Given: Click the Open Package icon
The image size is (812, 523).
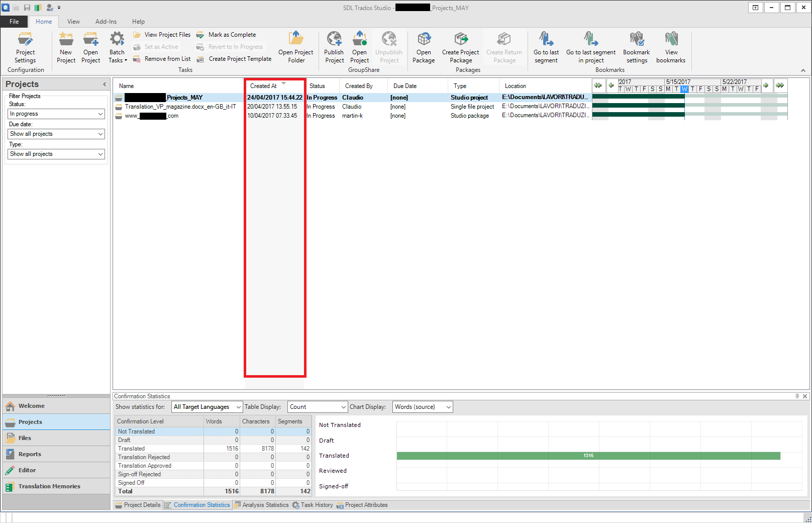Looking at the screenshot, I should point(424,39).
